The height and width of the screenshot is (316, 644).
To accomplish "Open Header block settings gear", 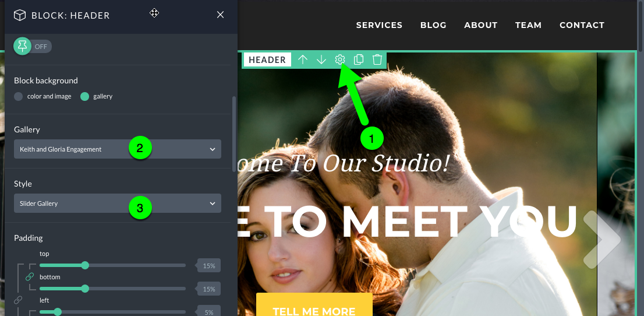I will pyautogui.click(x=339, y=59).
